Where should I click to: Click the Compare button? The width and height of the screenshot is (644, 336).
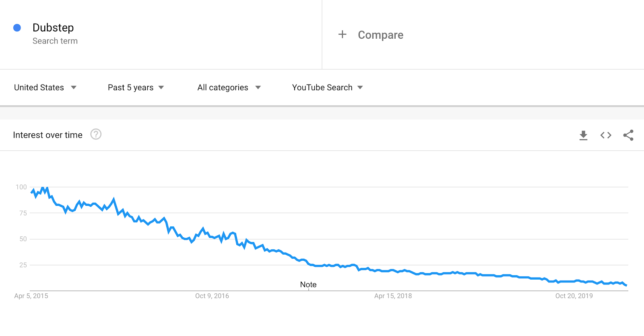(x=380, y=35)
